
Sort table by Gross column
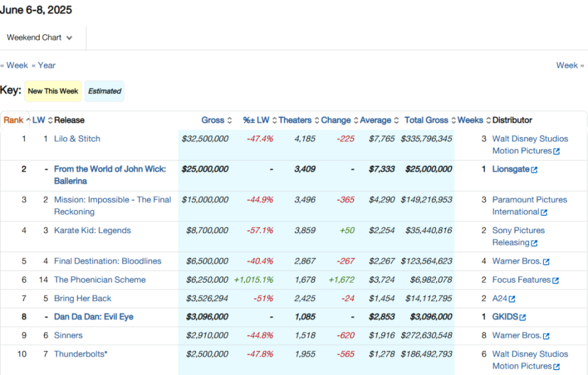coord(217,121)
